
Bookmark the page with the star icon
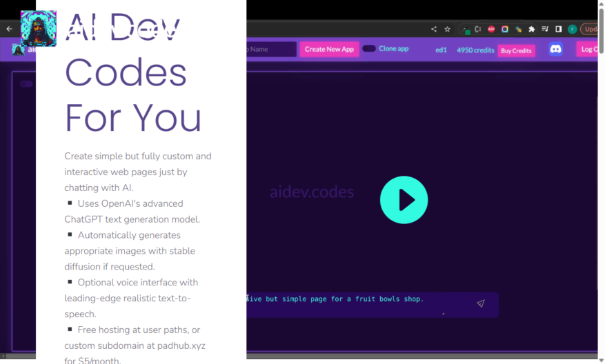click(447, 29)
